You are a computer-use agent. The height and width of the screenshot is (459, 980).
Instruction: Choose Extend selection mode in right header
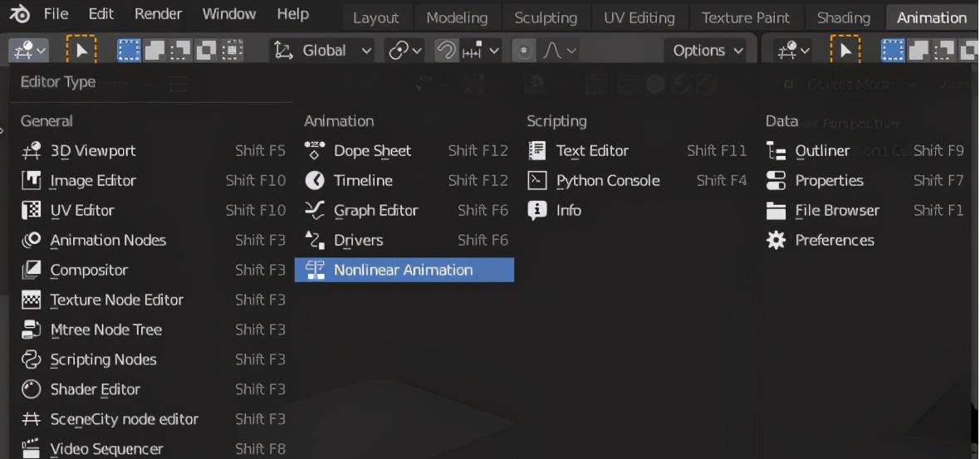coord(919,51)
